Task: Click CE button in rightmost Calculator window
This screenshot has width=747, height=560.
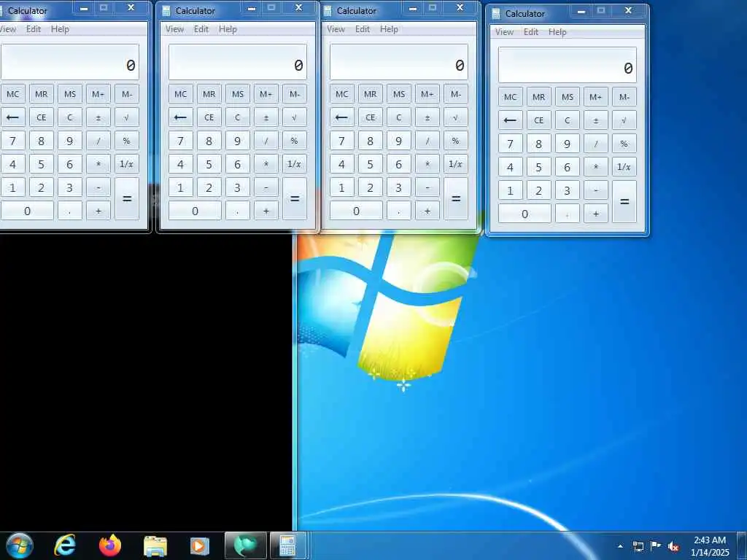Action: tap(539, 120)
